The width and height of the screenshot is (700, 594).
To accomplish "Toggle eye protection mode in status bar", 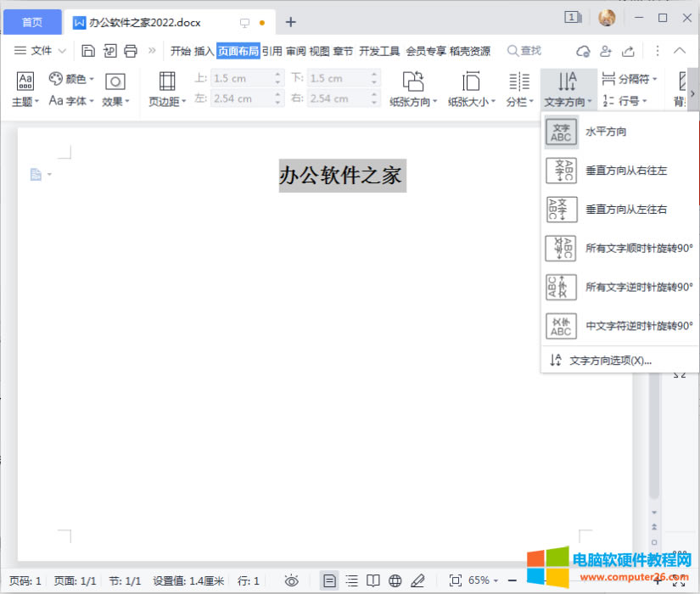I will pos(291,580).
